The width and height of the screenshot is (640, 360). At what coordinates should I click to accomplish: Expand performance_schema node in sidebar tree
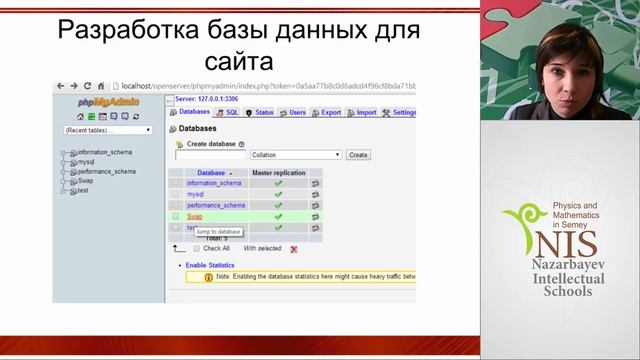pos(63,172)
